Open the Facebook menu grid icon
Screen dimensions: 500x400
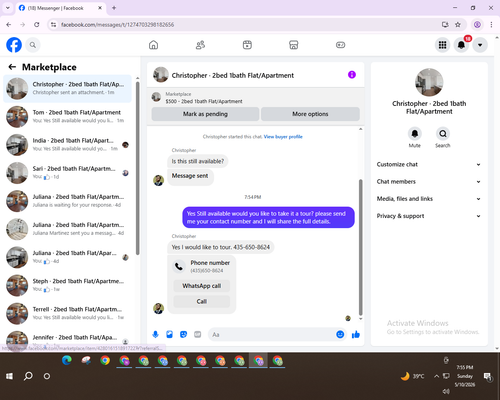coord(442,45)
